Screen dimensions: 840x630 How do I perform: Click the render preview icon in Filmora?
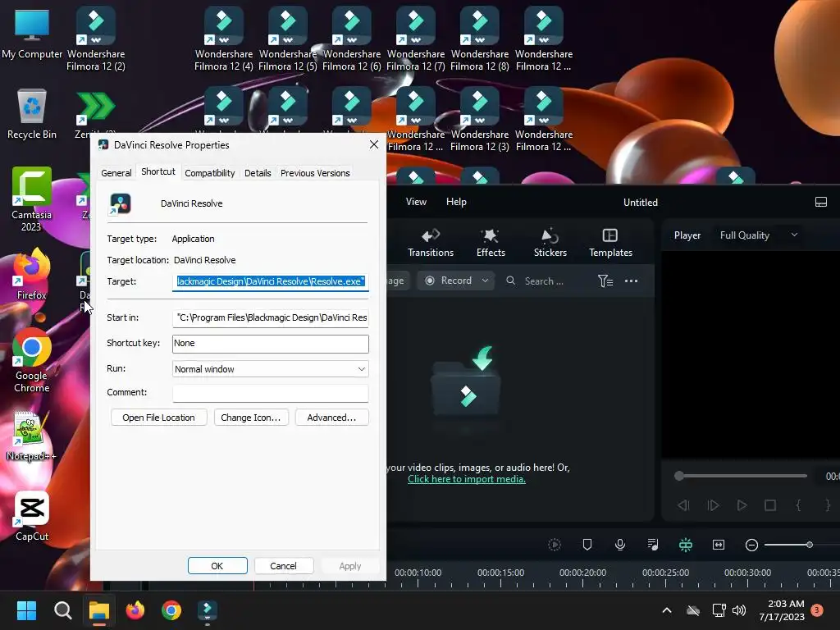point(555,545)
